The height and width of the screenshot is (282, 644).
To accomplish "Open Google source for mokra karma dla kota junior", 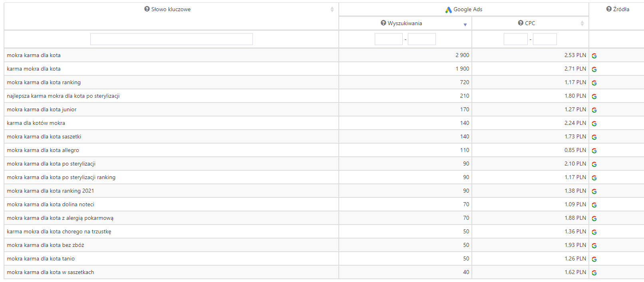I will [x=594, y=110].
